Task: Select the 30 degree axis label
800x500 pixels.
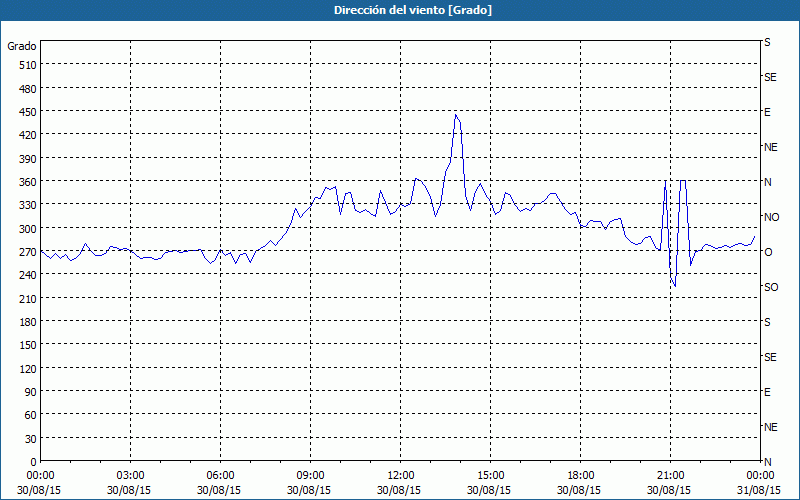Action: tap(31, 439)
